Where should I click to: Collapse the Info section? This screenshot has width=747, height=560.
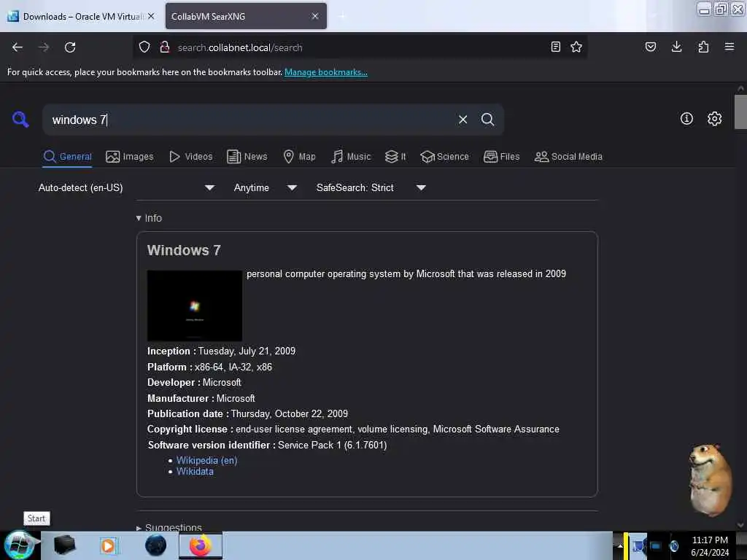(149, 217)
